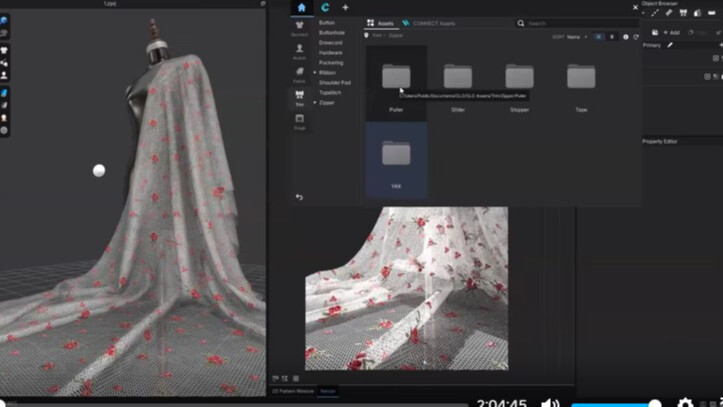Select the Fabric category in library sidebar
The image size is (723, 407).
tap(299, 75)
